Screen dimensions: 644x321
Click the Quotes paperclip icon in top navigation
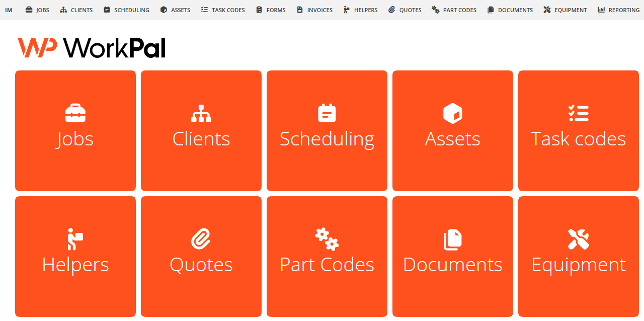click(392, 10)
